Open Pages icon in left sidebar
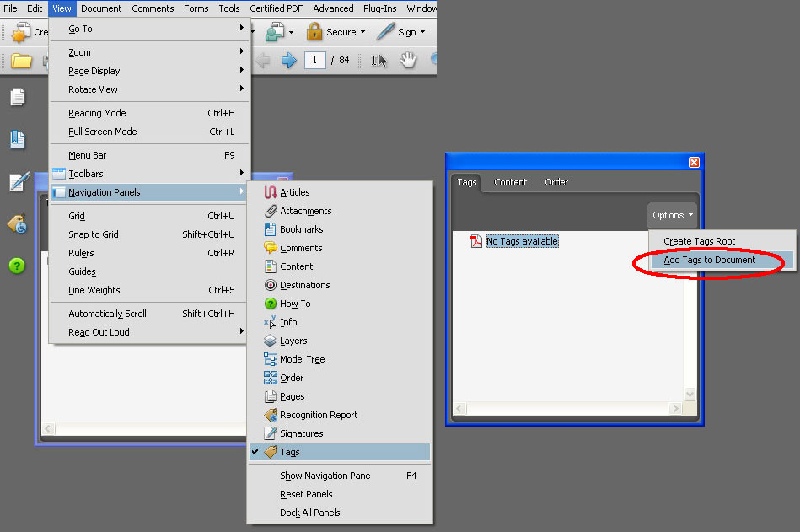 [x=18, y=97]
